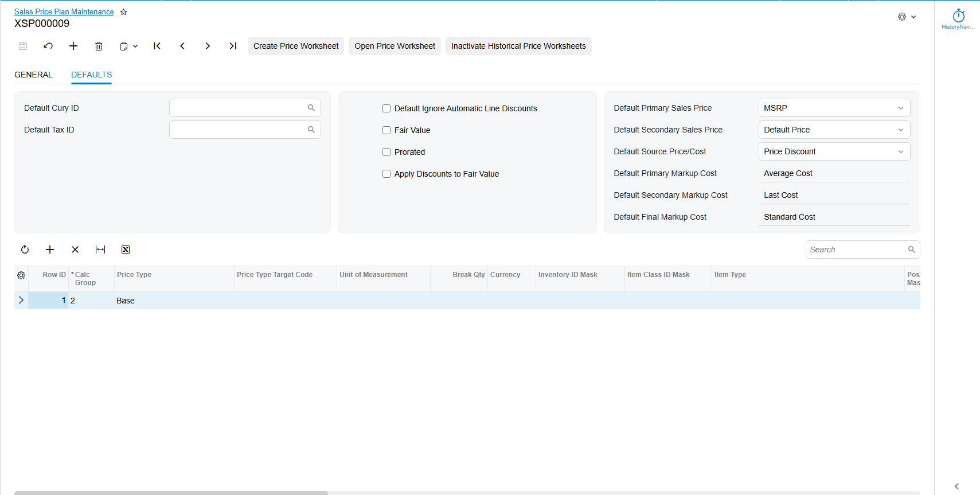Image resolution: width=980 pixels, height=495 pixels.
Task: Click the Save record icon
Action: (x=23, y=46)
